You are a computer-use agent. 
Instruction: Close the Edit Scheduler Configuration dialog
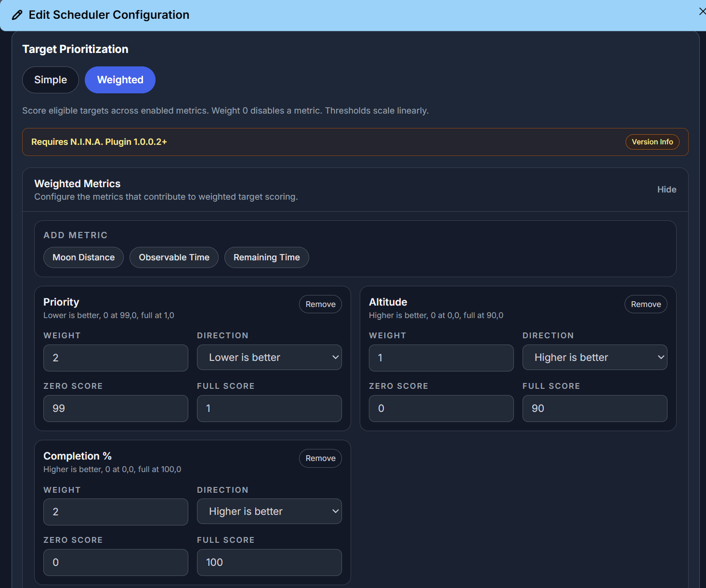click(702, 12)
